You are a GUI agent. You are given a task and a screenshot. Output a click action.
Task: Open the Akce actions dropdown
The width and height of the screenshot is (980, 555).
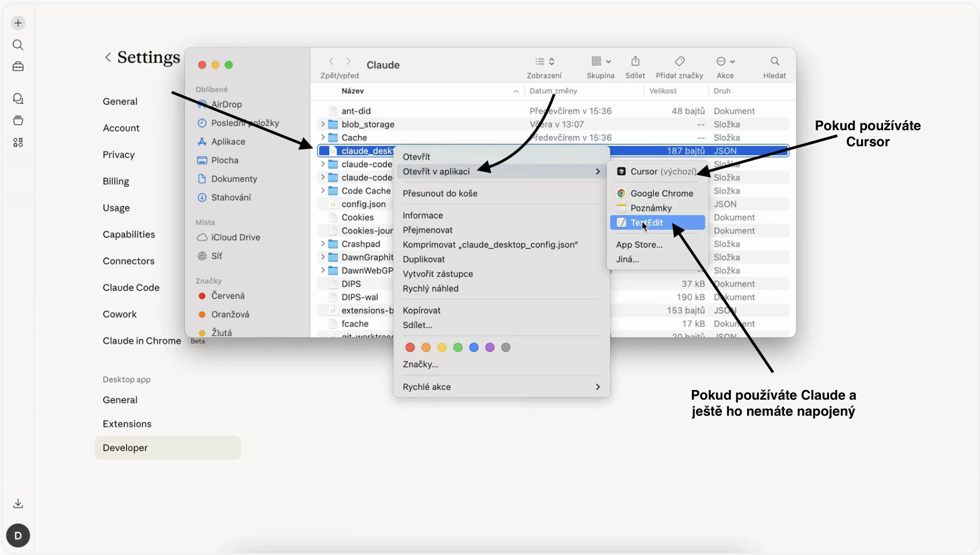[726, 62]
